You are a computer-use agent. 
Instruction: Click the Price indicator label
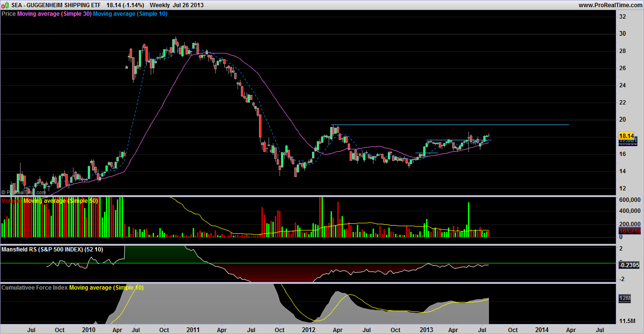(9, 14)
